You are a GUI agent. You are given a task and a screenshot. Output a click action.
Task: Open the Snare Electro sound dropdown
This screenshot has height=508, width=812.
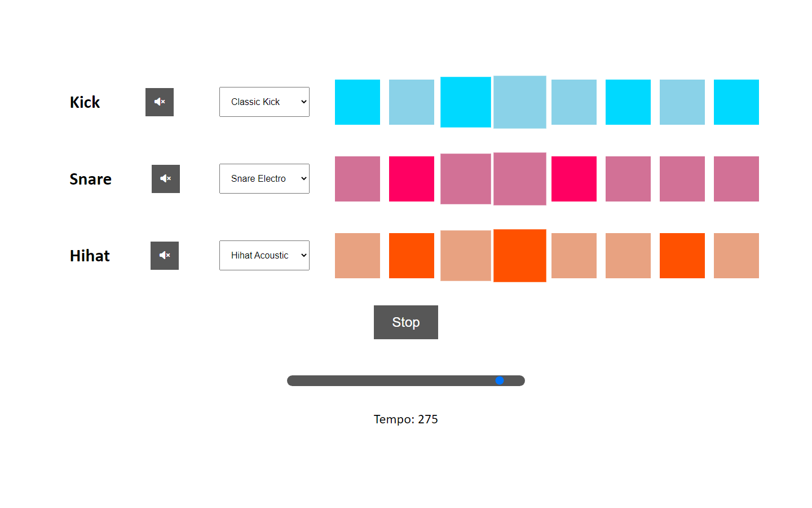click(x=264, y=179)
